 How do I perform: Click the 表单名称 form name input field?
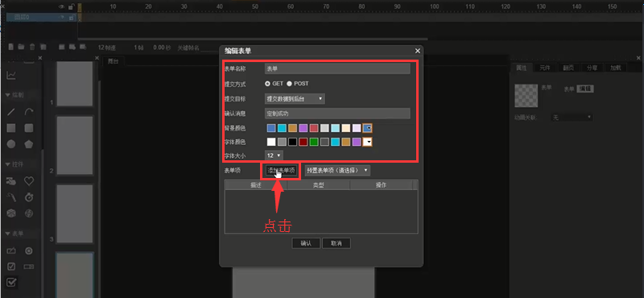[337, 68]
